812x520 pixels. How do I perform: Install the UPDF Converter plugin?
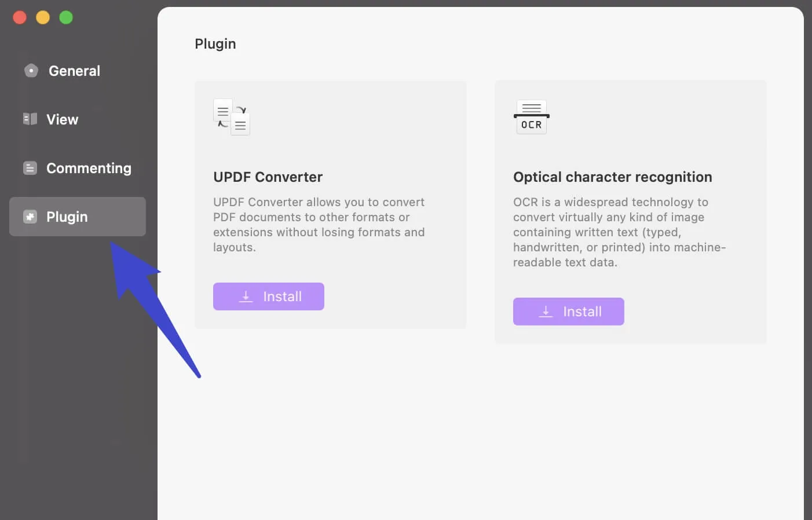[x=269, y=296]
